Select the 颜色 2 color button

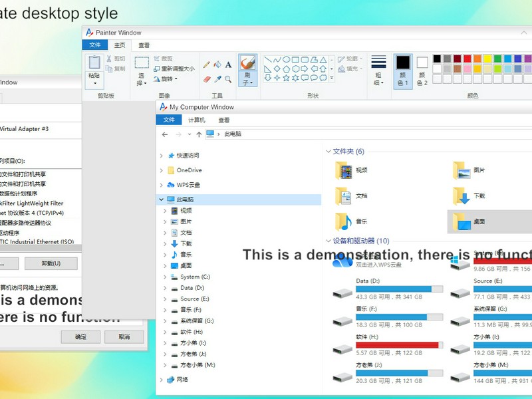[x=422, y=71]
